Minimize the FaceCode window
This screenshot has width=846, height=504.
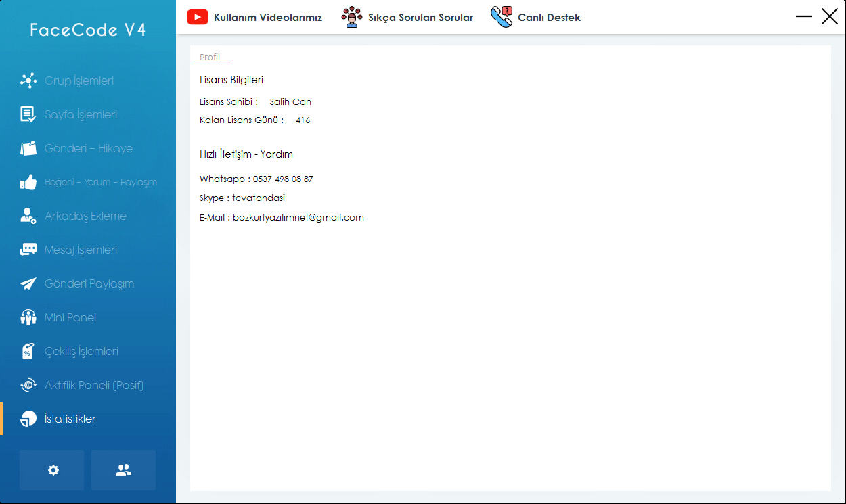point(804,16)
